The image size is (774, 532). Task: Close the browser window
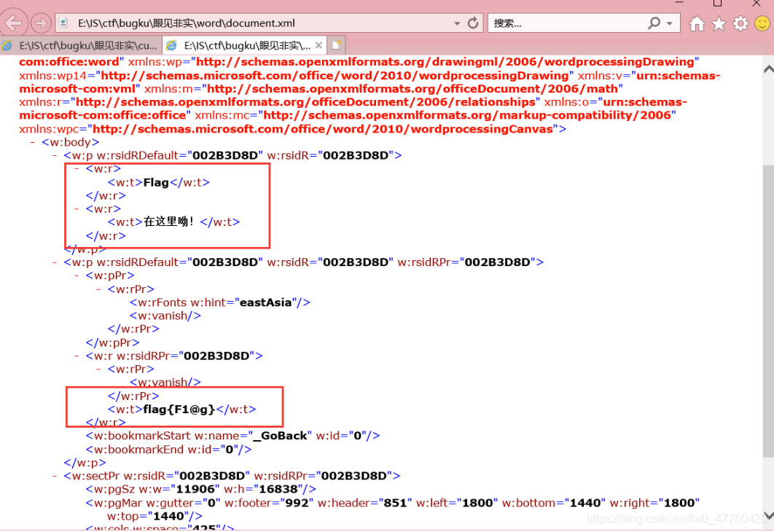coord(757,4)
